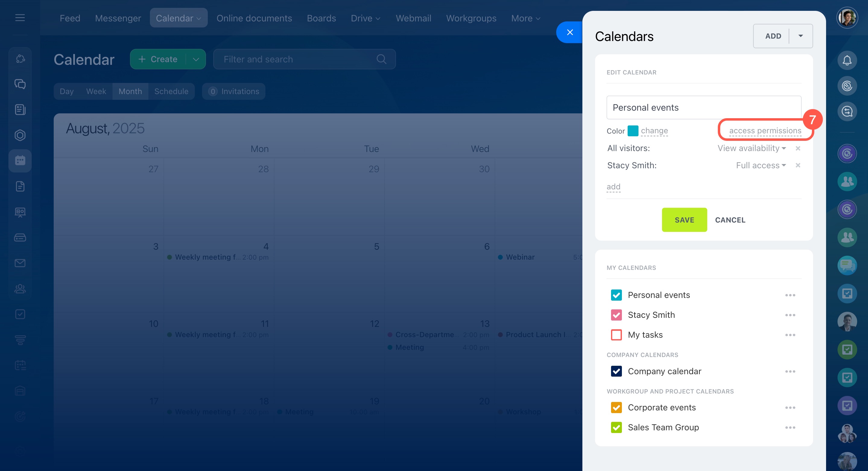
Task: Open the hamburger menu icon
Action: [20, 17]
